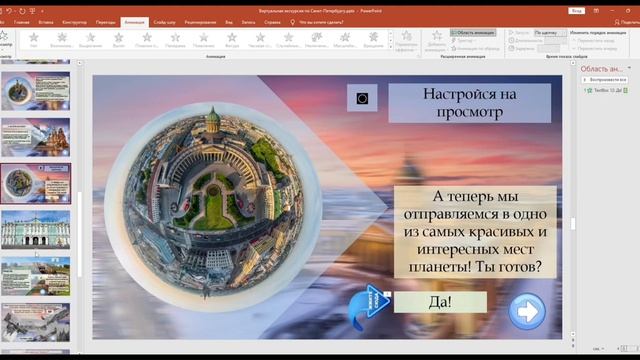
Task: Click the Undo icon in quick access toolbar
Action: (9, 11)
